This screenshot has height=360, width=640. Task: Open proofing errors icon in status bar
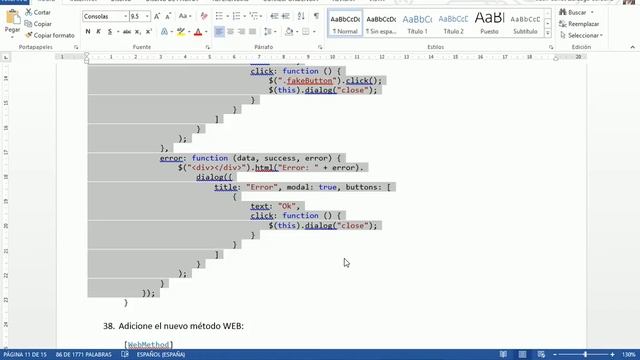[125, 355]
